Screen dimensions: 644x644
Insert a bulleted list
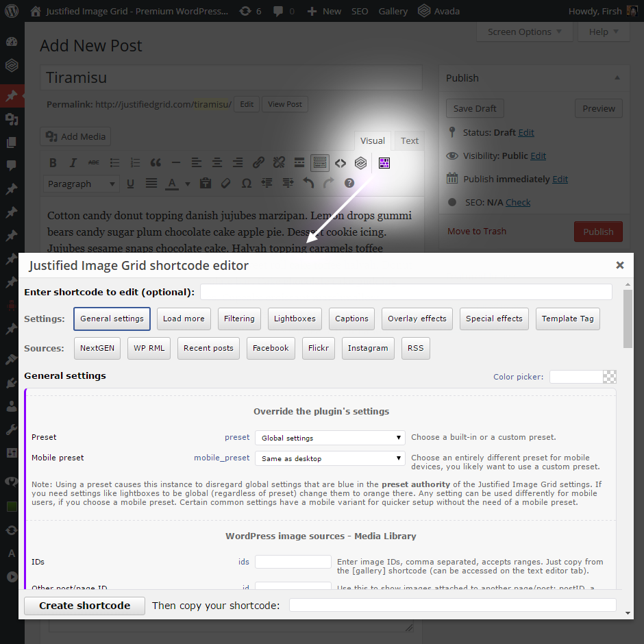(x=114, y=163)
